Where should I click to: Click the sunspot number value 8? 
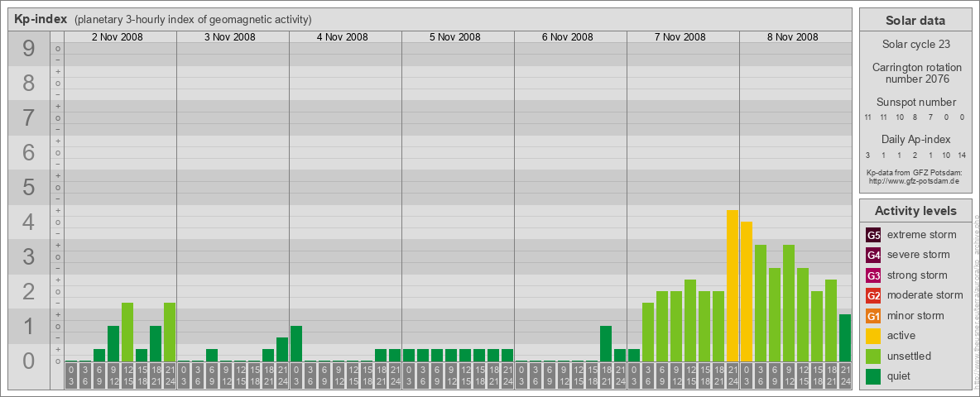(x=915, y=118)
